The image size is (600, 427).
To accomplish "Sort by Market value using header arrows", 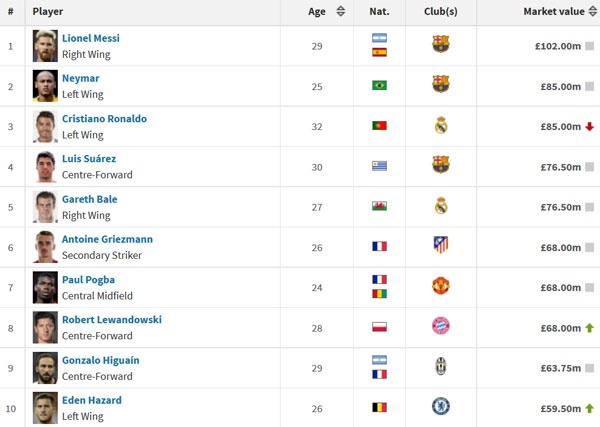I will coord(589,12).
